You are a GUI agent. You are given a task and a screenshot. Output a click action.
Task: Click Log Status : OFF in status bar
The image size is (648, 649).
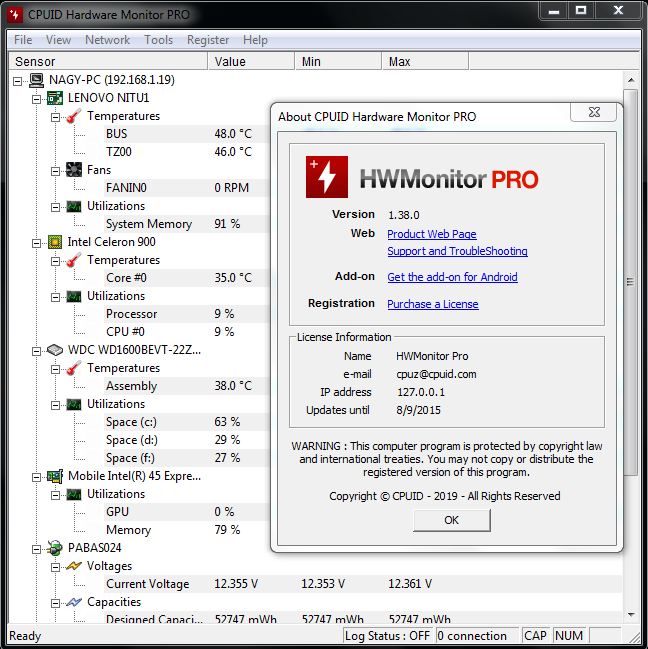pos(388,636)
